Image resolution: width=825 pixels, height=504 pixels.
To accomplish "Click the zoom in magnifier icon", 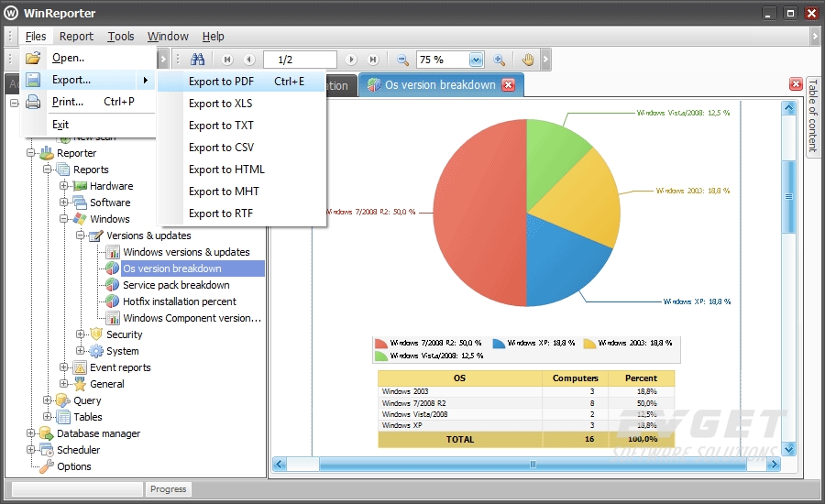I will coord(499,60).
